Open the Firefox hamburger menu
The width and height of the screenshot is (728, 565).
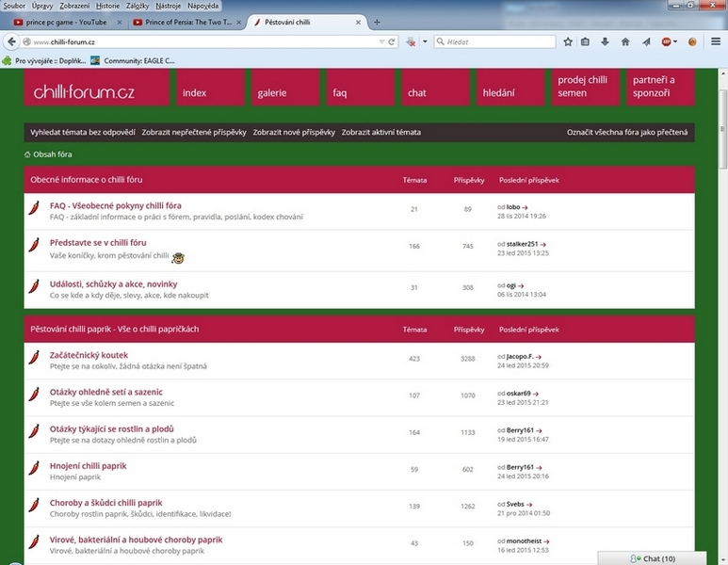714,41
